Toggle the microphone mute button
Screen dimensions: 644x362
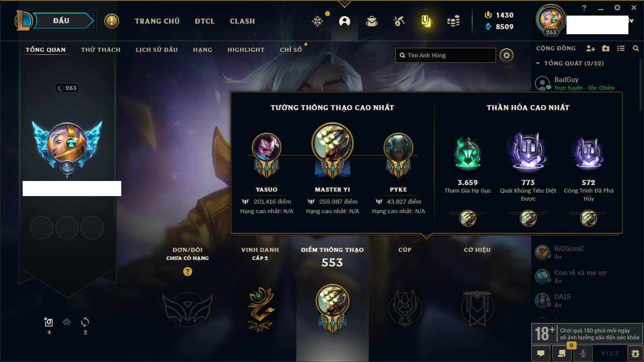point(583,353)
